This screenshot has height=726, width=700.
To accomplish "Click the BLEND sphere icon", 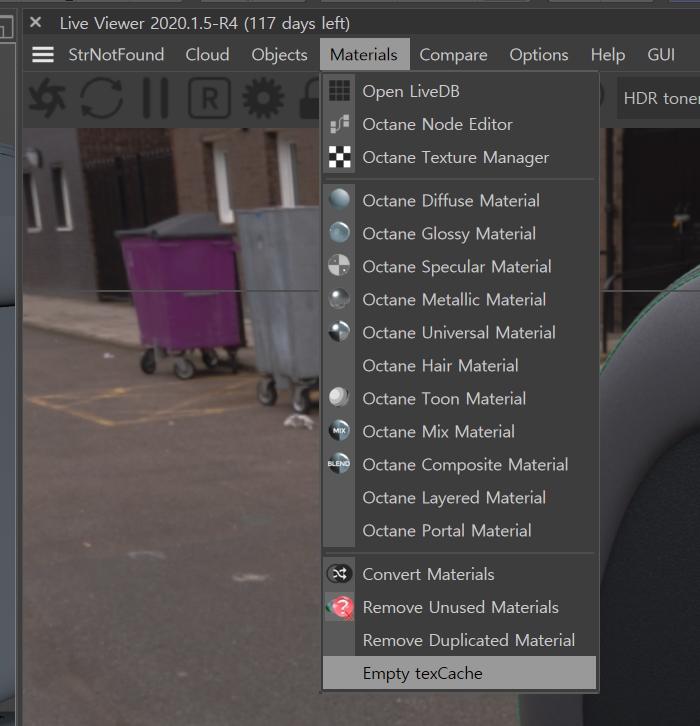I will [339, 464].
